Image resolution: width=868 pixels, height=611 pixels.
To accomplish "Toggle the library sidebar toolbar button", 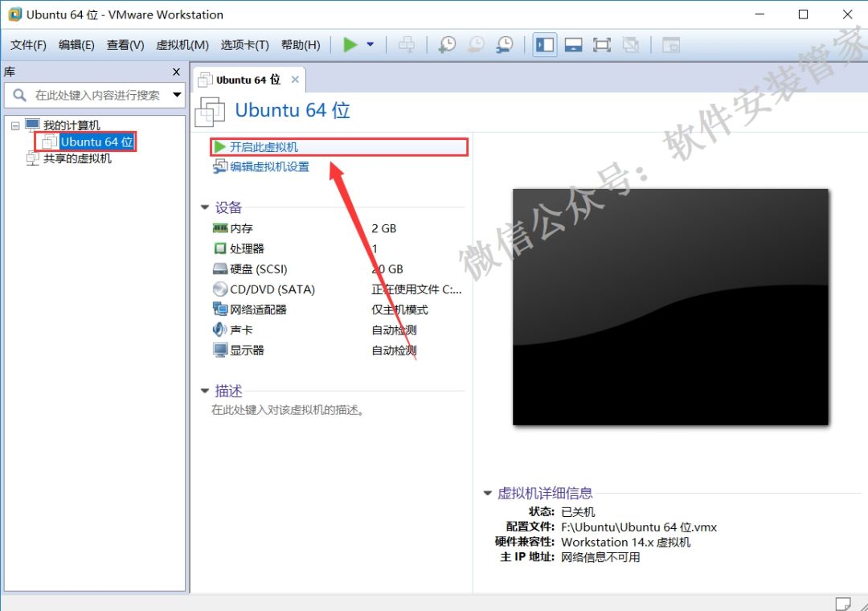I will 545,45.
